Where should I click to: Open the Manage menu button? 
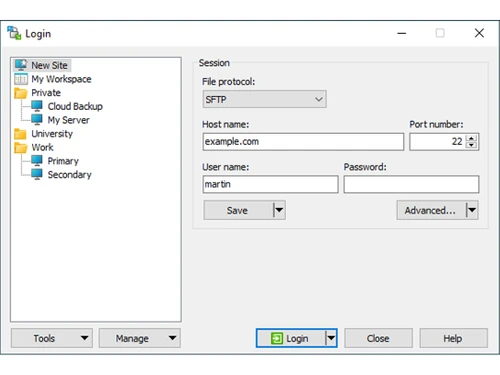pos(140,338)
